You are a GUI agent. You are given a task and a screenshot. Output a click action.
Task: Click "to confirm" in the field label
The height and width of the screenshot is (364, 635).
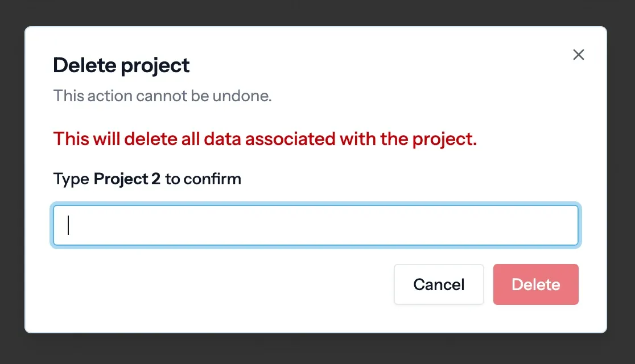coord(203,179)
